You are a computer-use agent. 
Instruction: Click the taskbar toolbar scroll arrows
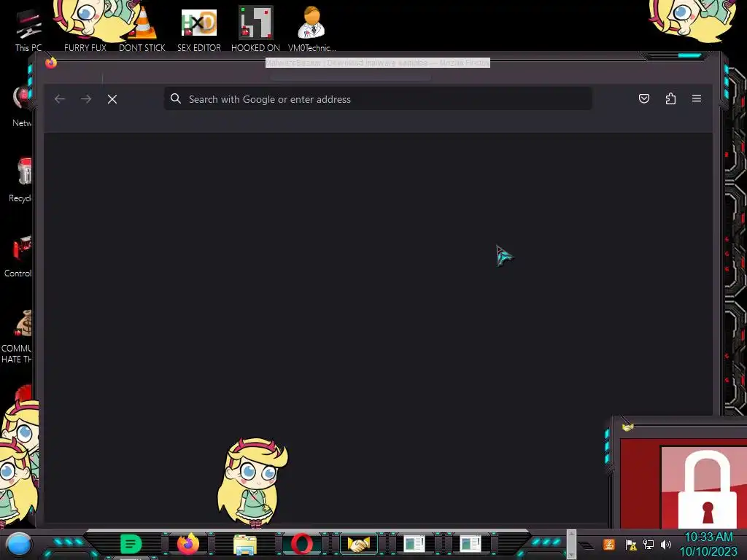pos(571,544)
